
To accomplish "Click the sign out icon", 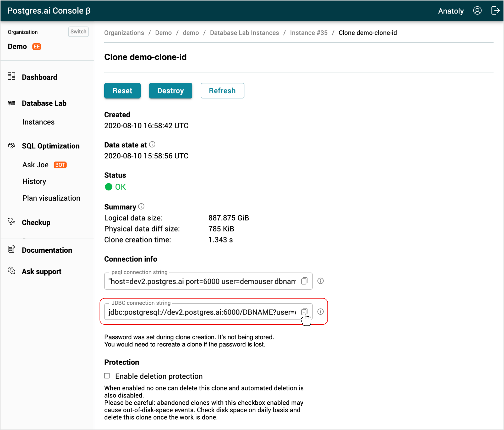I will (x=495, y=11).
